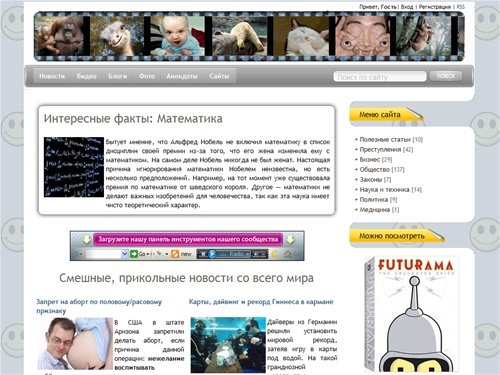Open the Фото section
The height and width of the screenshot is (375, 500).
pos(147,76)
